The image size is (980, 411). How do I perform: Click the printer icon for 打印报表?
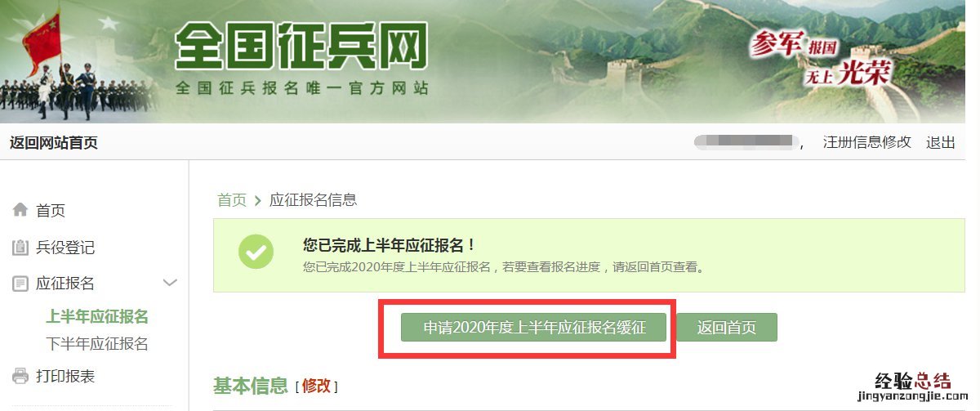(x=20, y=377)
